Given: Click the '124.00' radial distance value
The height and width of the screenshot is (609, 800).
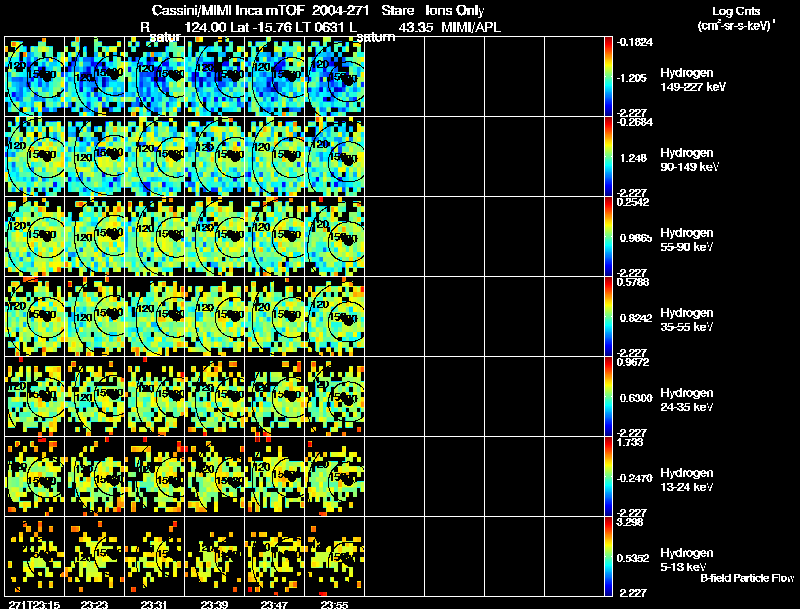Looking at the screenshot, I should [x=205, y=27].
